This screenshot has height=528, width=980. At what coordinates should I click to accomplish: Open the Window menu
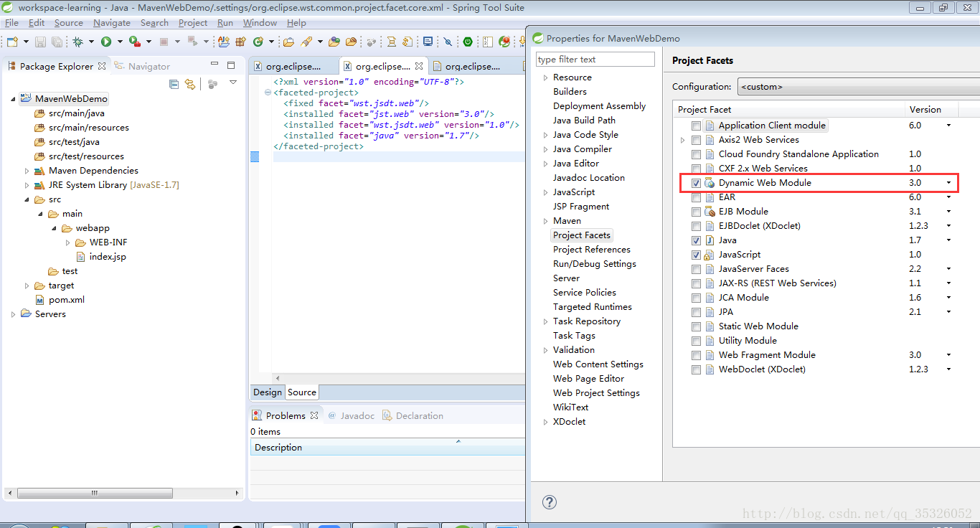click(260, 23)
